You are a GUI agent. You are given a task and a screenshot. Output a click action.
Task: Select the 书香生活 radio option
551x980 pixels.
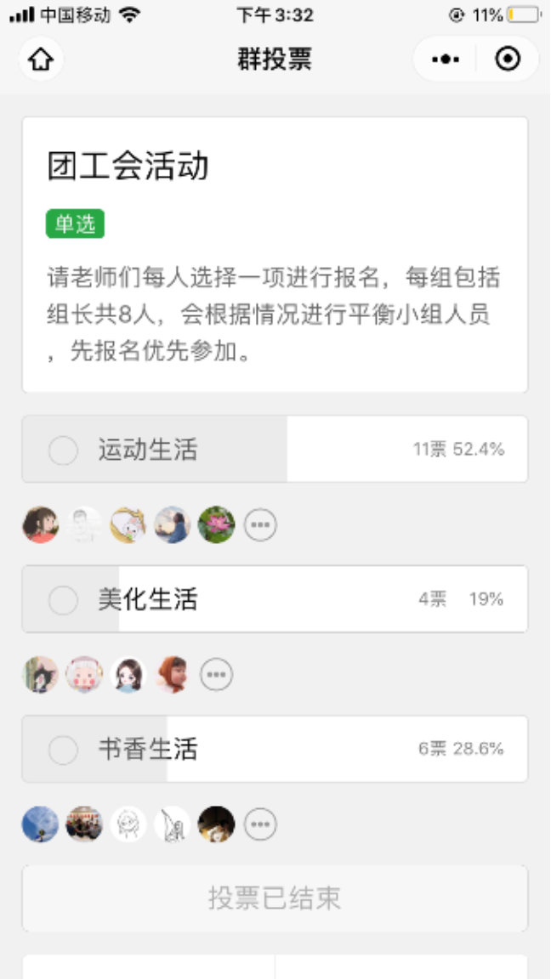point(63,750)
